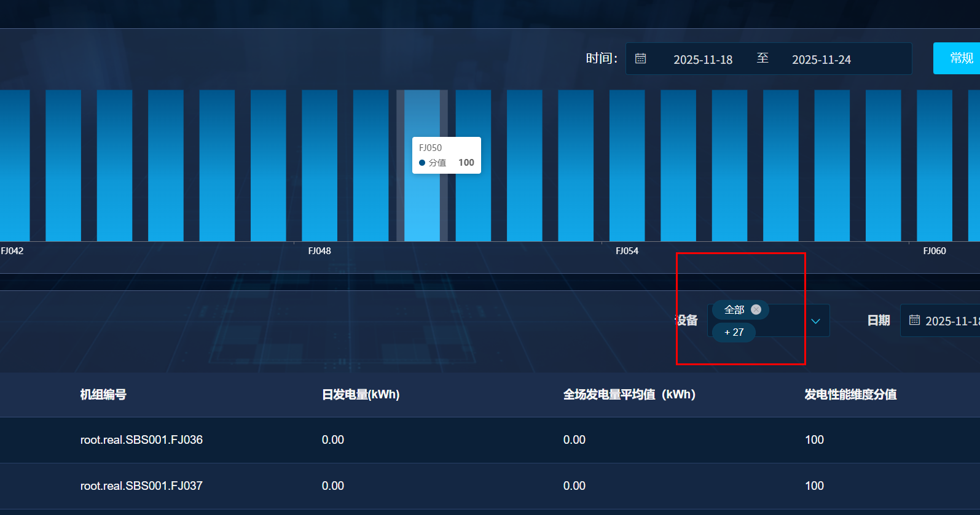Image resolution: width=980 pixels, height=515 pixels.
Task: Click the +27 collapsed tags badge
Action: coord(734,332)
